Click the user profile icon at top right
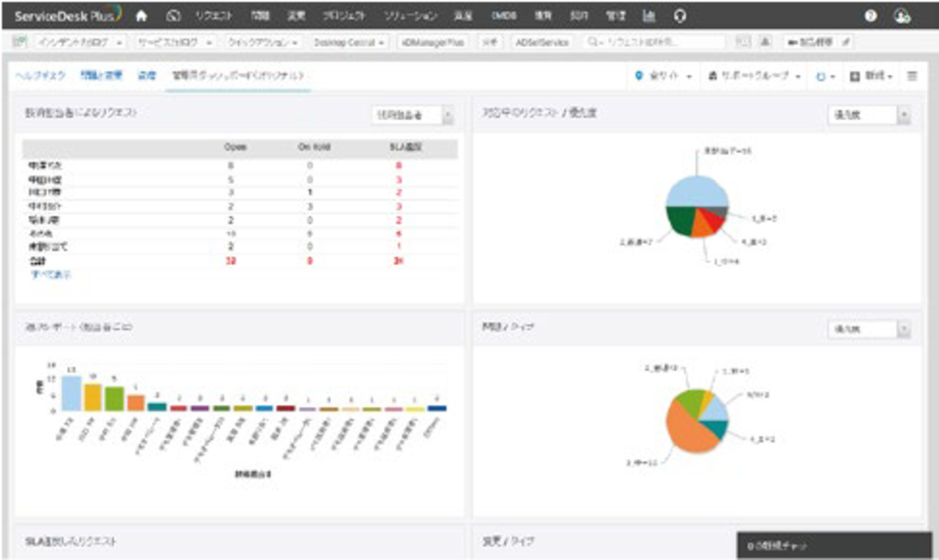Screen dimensions: 939x560 [x=902, y=15]
